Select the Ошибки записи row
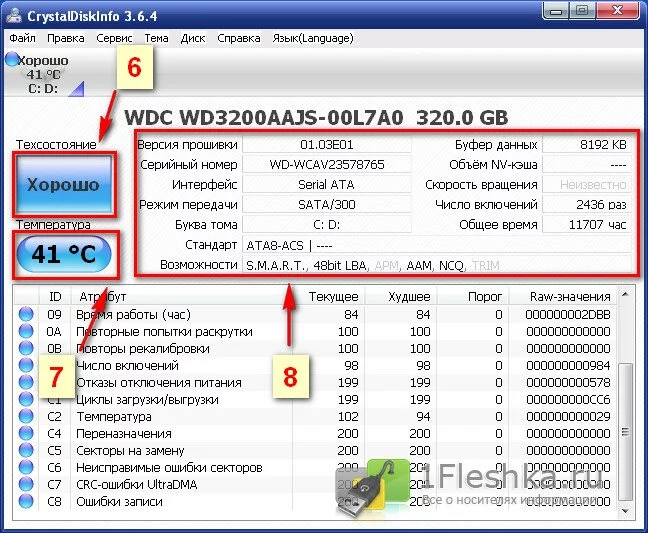648x533 pixels. tap(315, 501)
